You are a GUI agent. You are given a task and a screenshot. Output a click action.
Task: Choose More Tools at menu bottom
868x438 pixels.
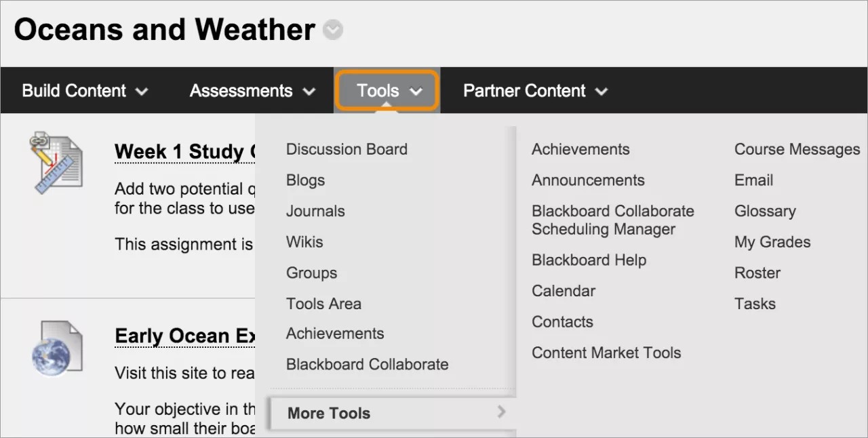[329, 413]
